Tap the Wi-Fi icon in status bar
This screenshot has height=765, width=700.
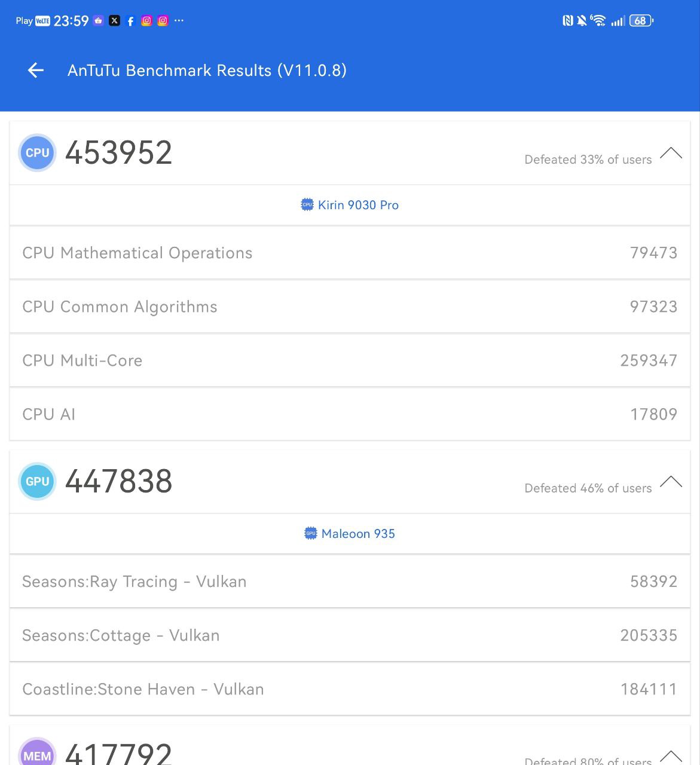(x=598, y=21)
